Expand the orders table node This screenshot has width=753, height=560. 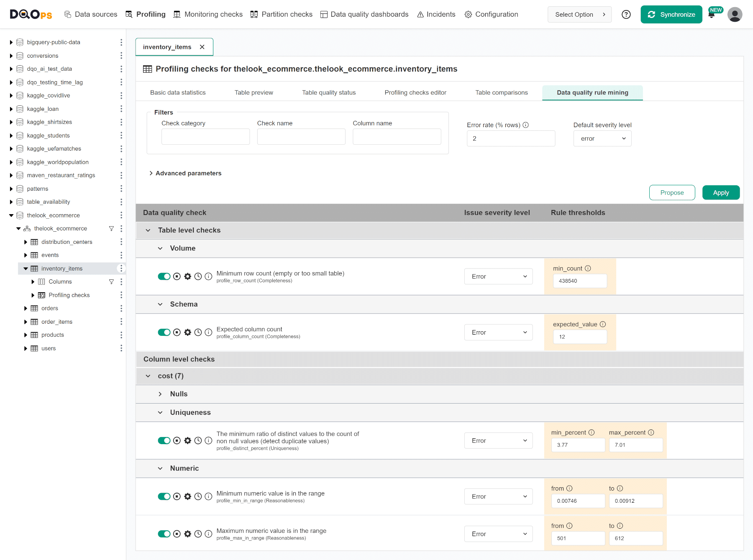coord(26,309)
